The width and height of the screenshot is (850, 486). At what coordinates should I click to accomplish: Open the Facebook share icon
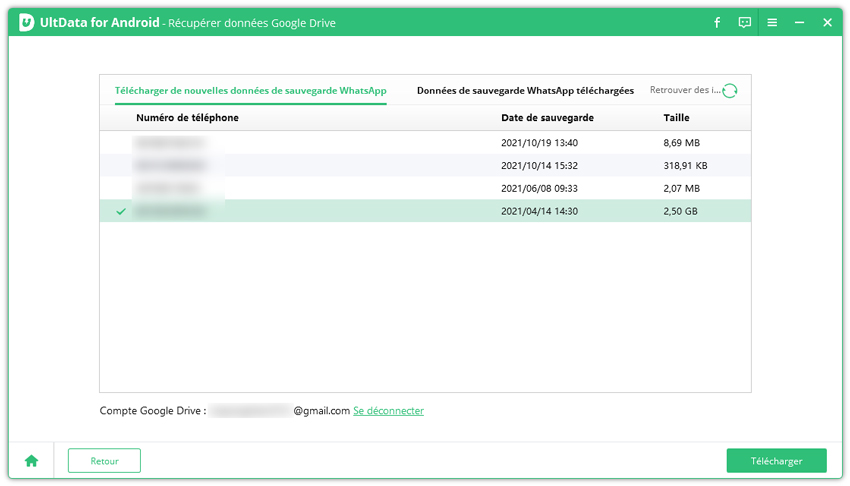tap(717, 23)
